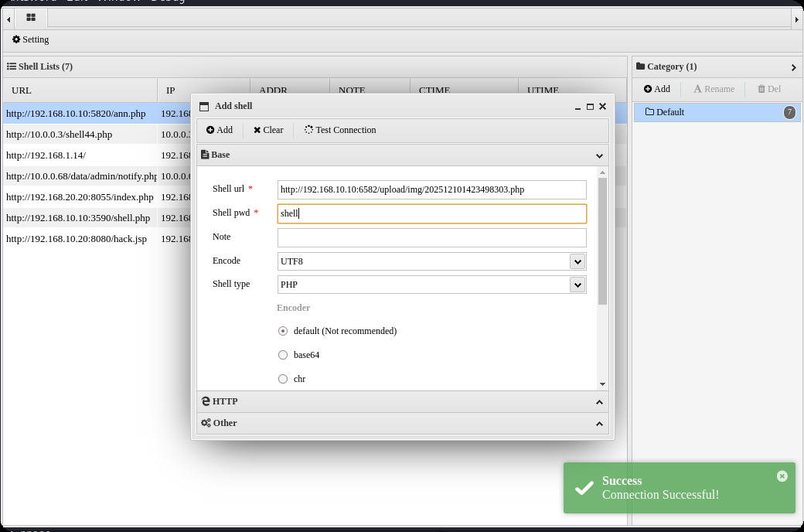Add a new category
The height and width of the screenshot is (532, 804).
click(x=657, y=89)
